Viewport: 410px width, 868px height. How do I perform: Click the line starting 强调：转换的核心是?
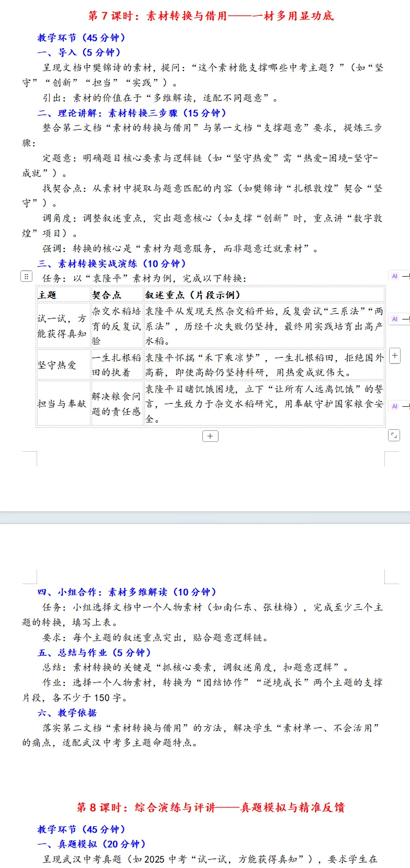181,248
